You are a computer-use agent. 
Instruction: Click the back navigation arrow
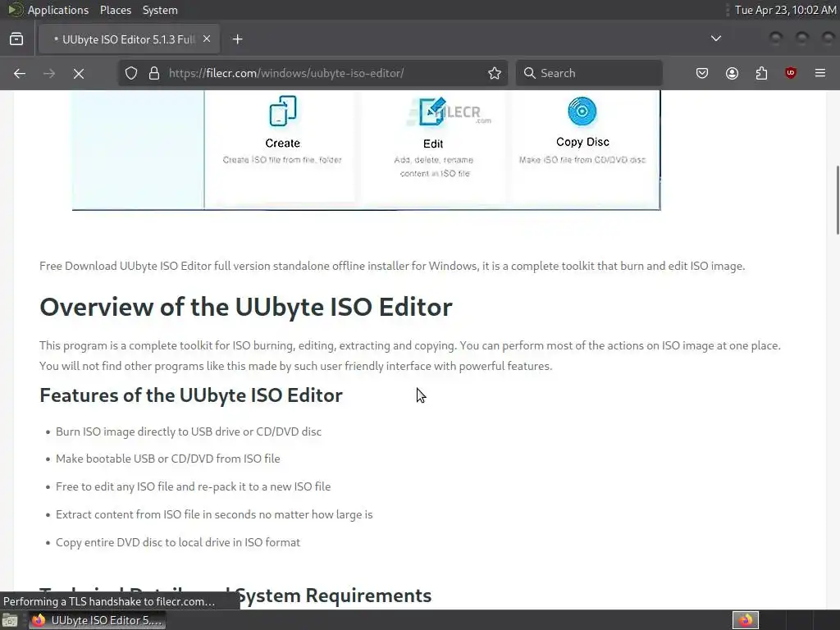tap(20, 73)
